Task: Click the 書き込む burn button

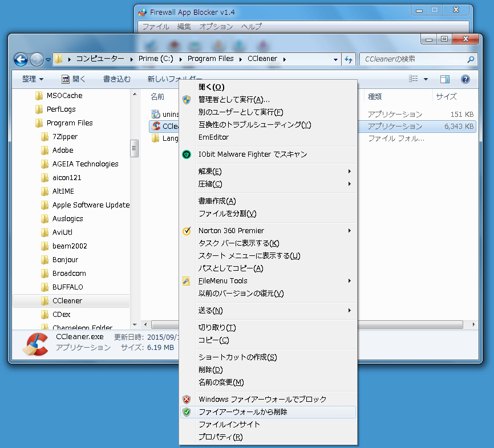Action: coord(116,79)
